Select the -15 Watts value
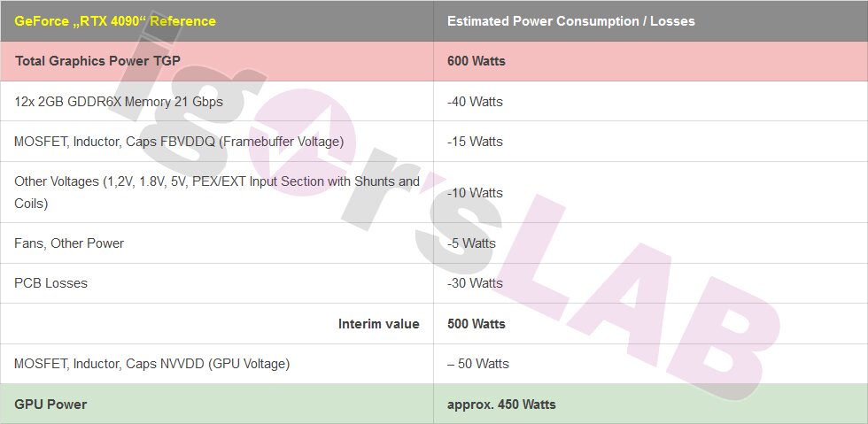Screen dimensions: 868x424 click(x=475, y=142)
